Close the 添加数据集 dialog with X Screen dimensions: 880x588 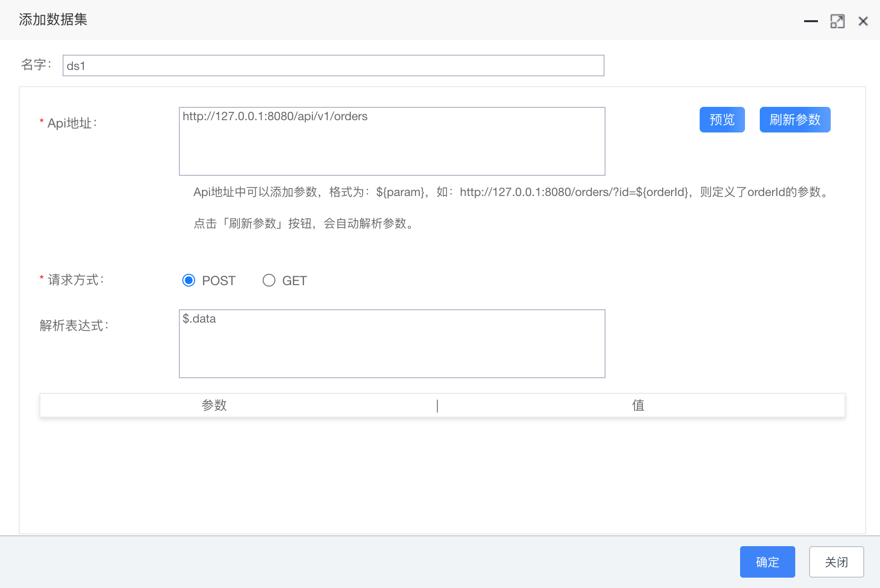tap(863, 21)
